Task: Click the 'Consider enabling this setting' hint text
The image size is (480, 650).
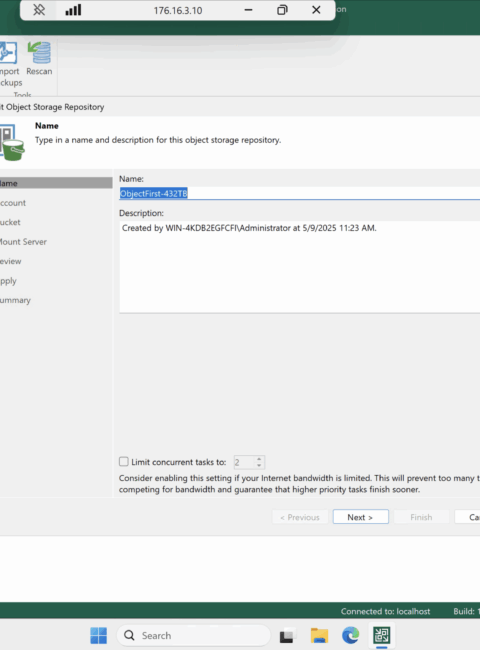Action: pos(298,484)
